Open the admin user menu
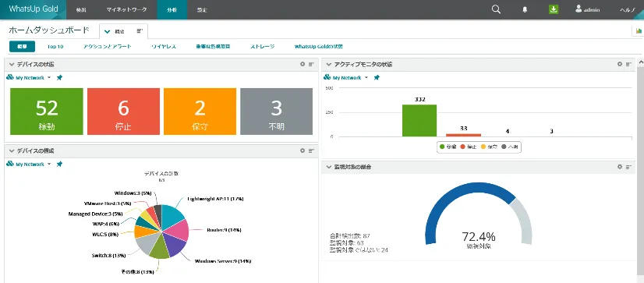Image resolution: width=644 pixels, height=283 pixels. click(588, 9)
